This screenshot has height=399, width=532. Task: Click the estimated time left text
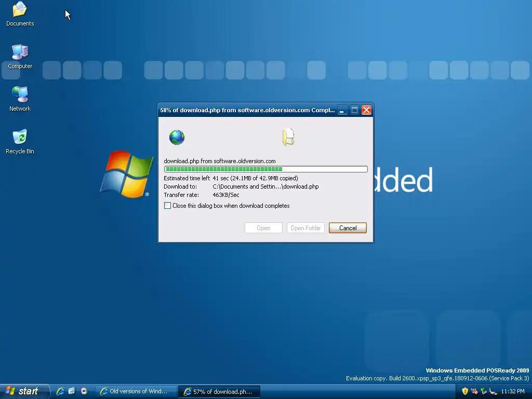coord(231,178)
